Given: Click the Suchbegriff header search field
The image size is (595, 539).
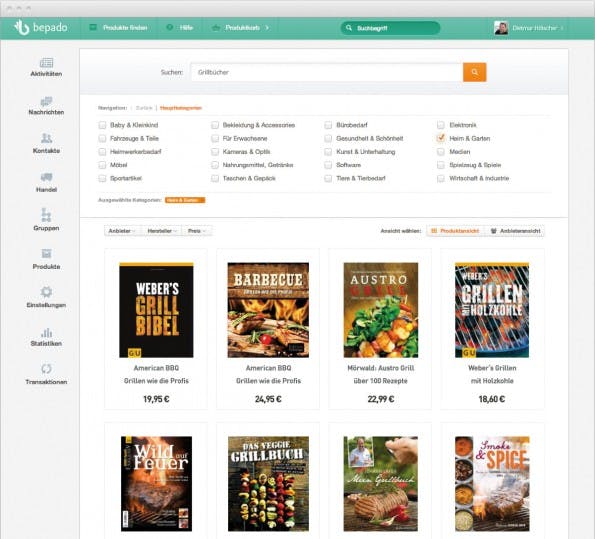Looking at the screenshot, I should tap(390, 28).
